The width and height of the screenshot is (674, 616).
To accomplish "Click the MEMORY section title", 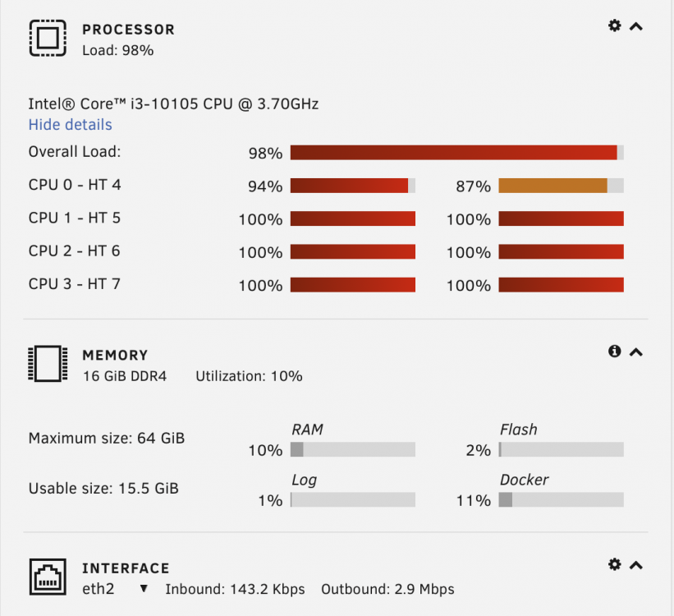I will (115, 356).
